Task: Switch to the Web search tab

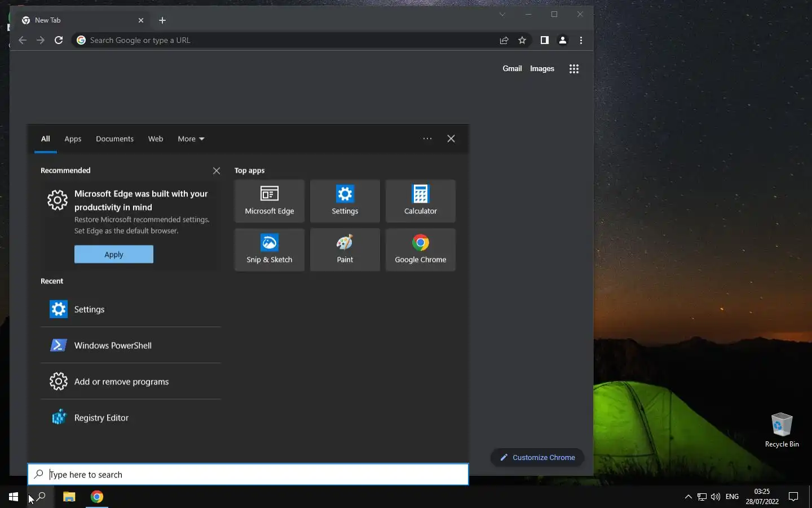Action: [x=156, y=139]
